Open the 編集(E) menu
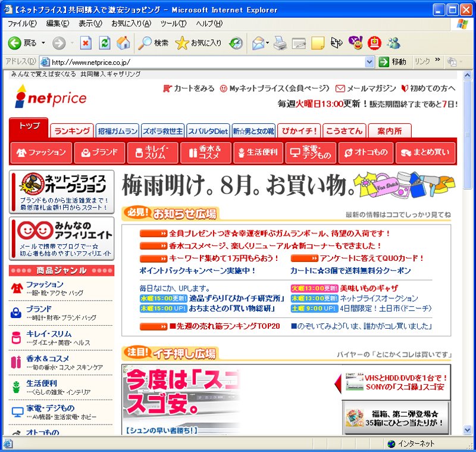Image resolution: width=476 pixels, height=452 pixels. point(57,24)
